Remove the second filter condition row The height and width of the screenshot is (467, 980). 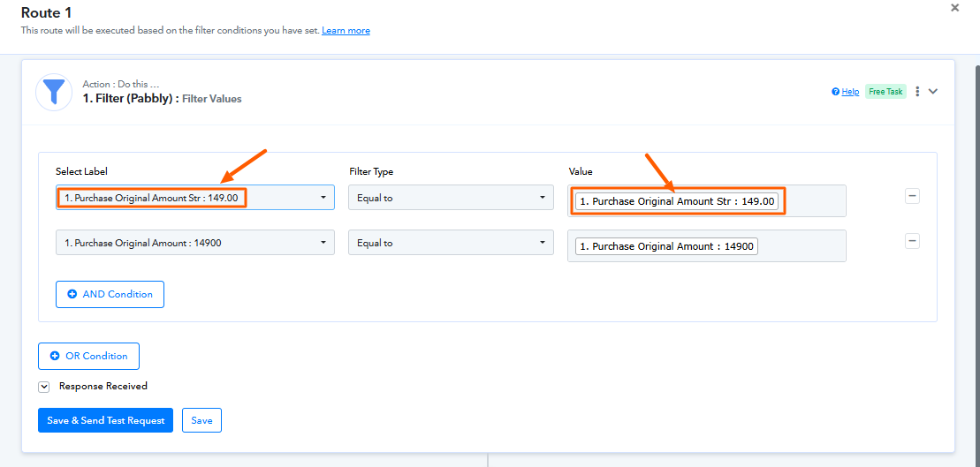coord(912,241)
